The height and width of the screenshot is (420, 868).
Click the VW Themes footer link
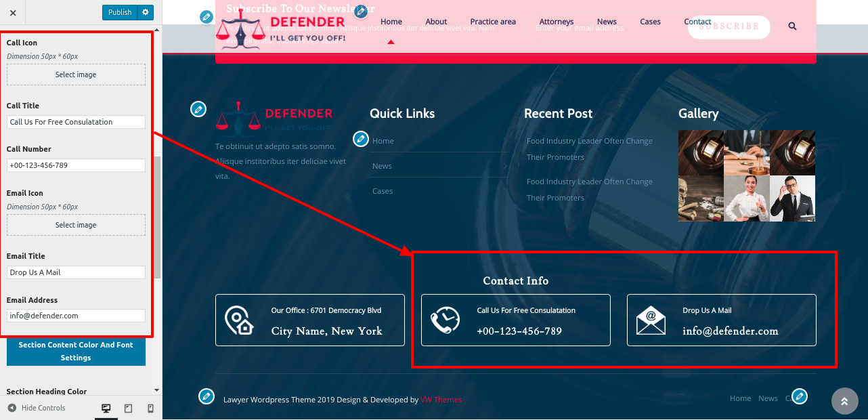pos(441,400)
